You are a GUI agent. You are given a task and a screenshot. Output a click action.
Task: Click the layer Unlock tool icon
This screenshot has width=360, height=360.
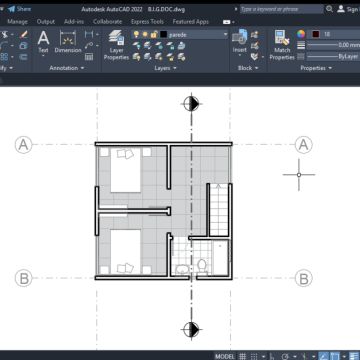pos(170,57)
